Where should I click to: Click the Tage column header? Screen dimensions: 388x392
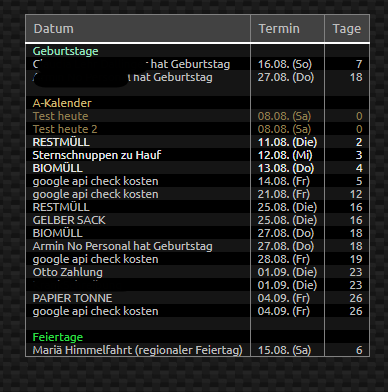click(x=347, y=29)
